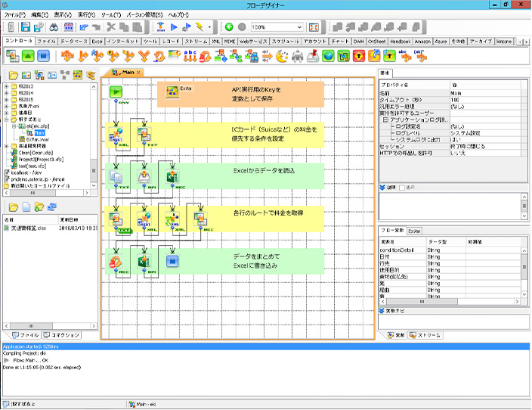Viewport: 532px width, 410px height.
Task: Open the ストリーム tab at bottom right
Action: [425, 335]
